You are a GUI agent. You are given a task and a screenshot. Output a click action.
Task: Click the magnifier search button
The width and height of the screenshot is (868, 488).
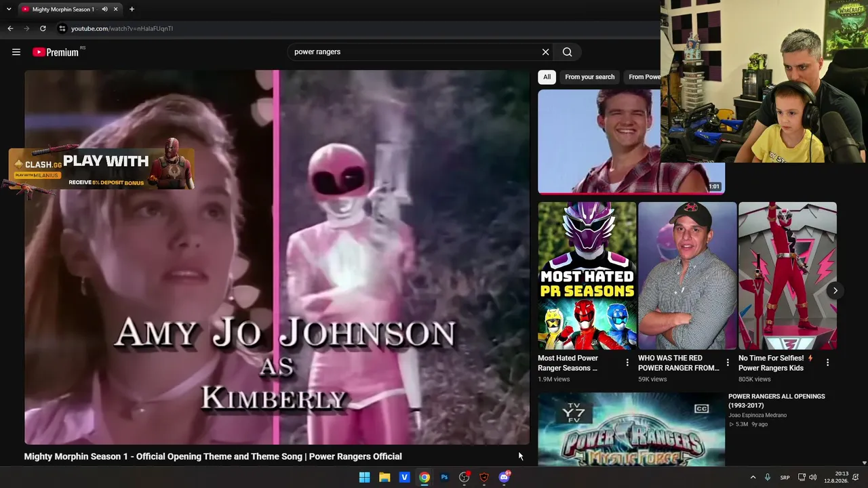(568, 52)
